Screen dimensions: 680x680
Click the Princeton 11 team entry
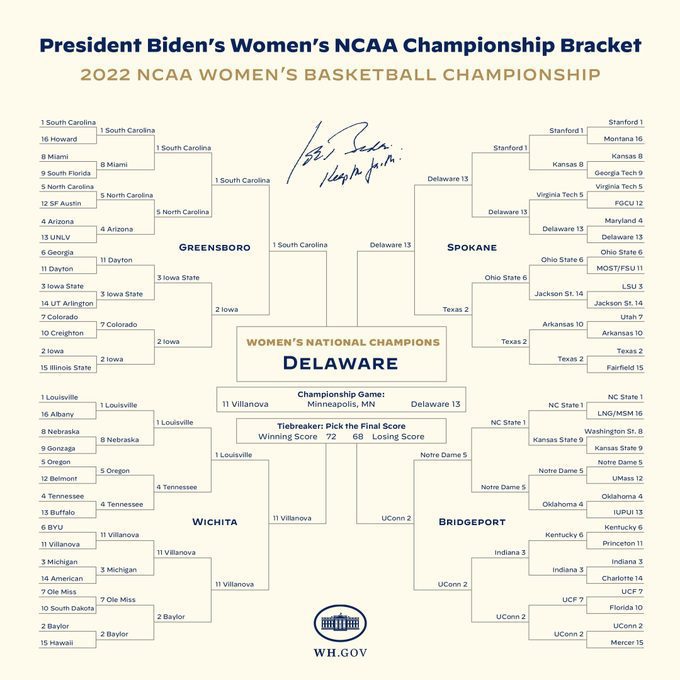tap(623, 543)
